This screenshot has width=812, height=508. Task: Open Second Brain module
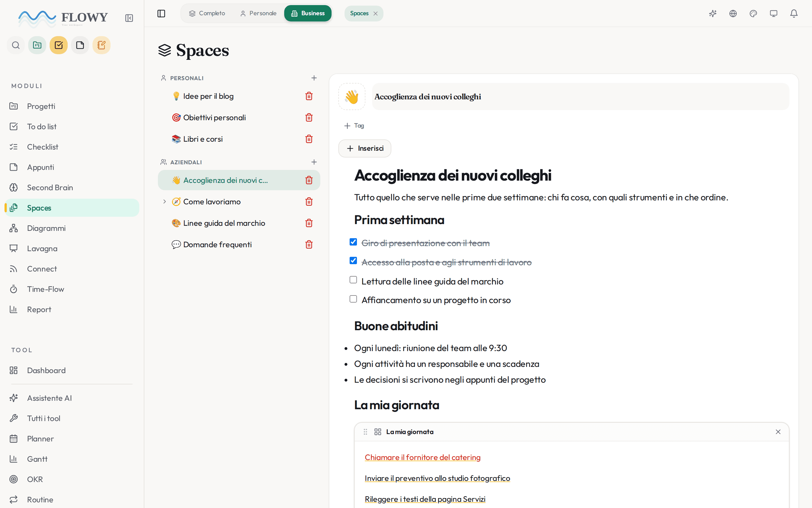[72, 187]
